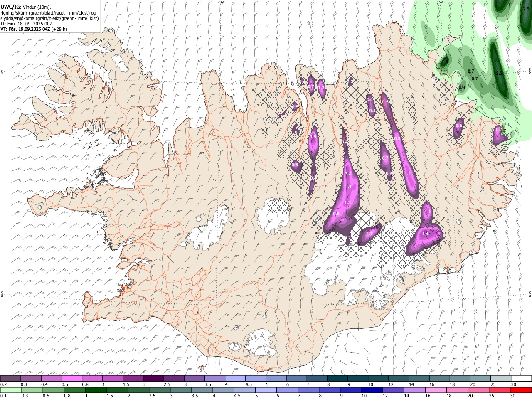Click upper legend row swatch labeled 7
The width and height of the screenshot is (532, 399).
pos(317,378)
